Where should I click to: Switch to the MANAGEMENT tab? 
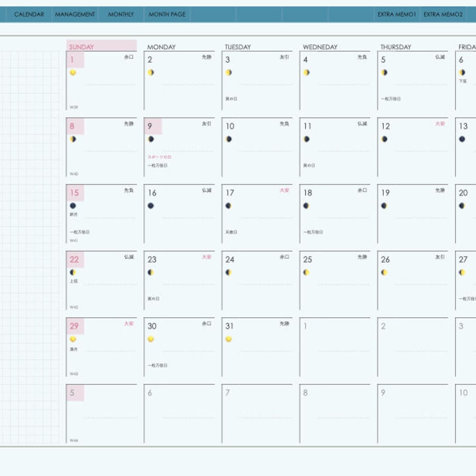(75, 14)
